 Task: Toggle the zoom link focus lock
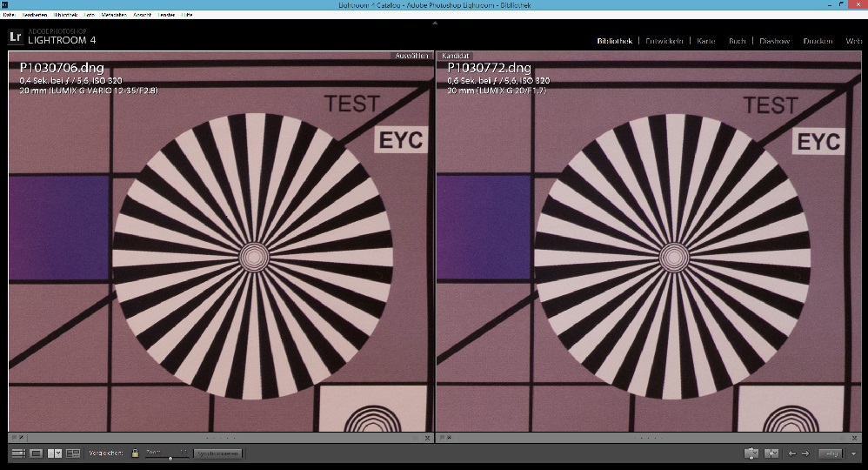[x=135, y=453]
